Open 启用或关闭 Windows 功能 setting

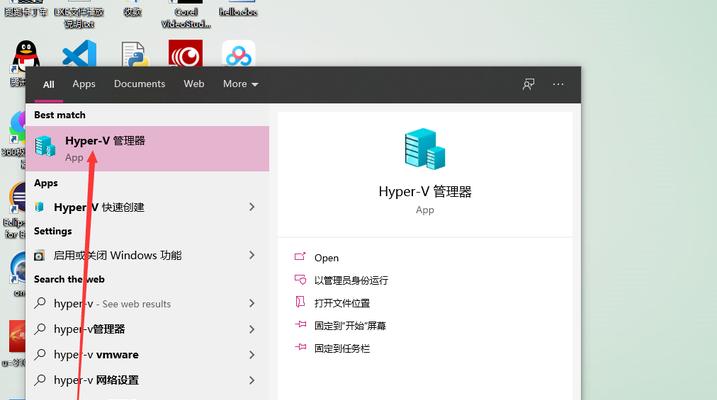click(x=147, y=255)
